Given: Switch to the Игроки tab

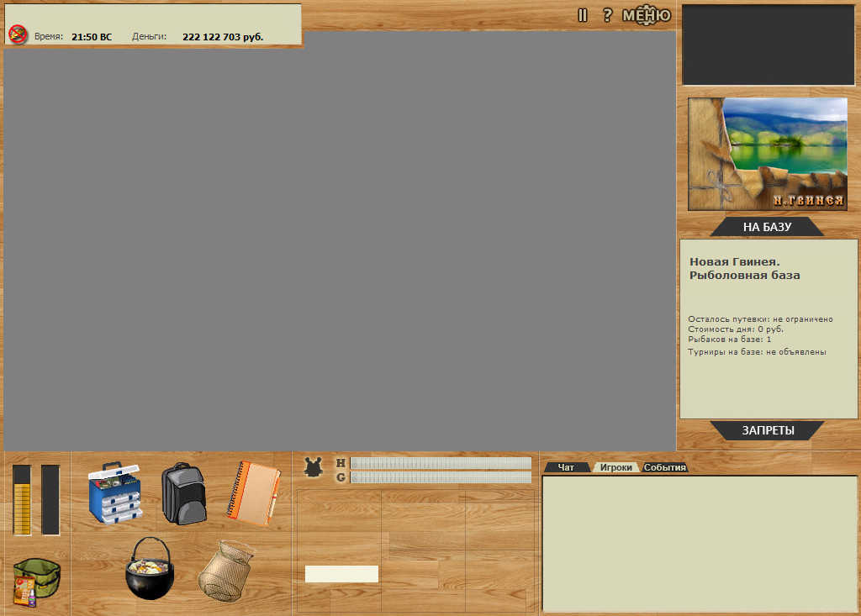Looking at the screenshot, I should [x=616, y=467].
